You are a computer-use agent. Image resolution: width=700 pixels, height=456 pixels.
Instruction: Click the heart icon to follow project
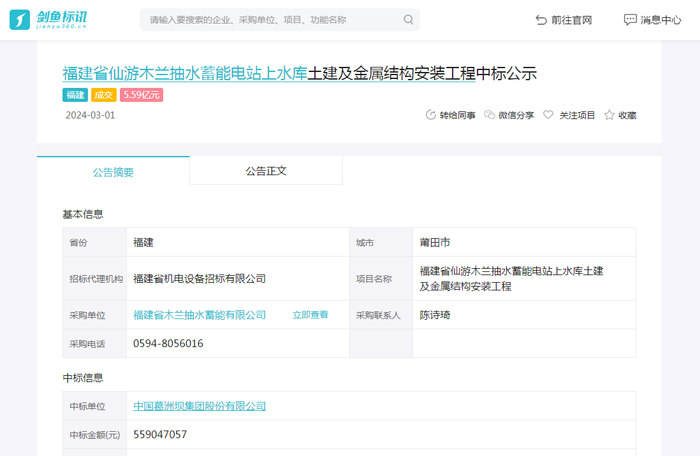(548, 115)
